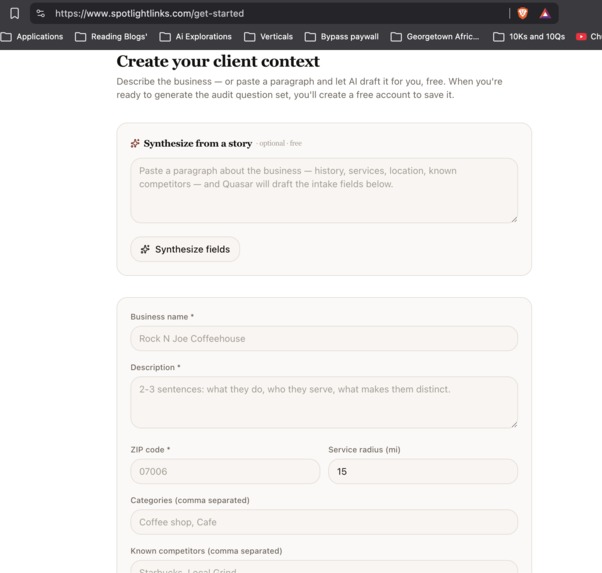602x573 pixels.
Task: Focus the Categories field
Action: tap(324, 522)
